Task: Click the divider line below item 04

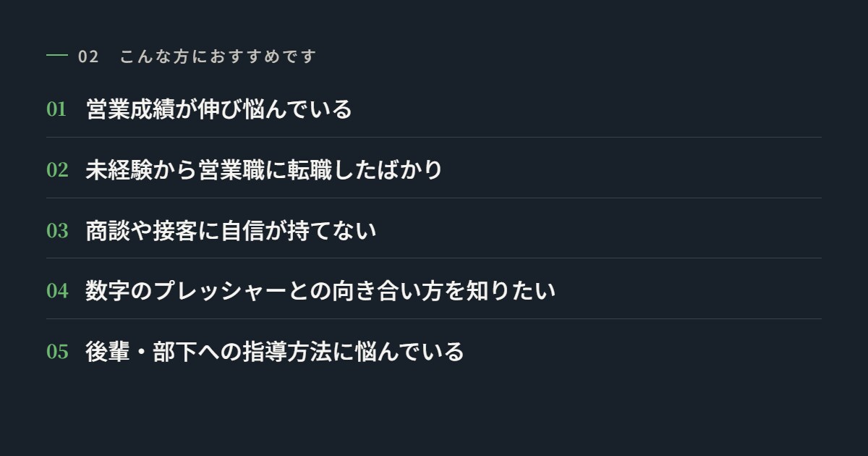Action: coord(434,318)
